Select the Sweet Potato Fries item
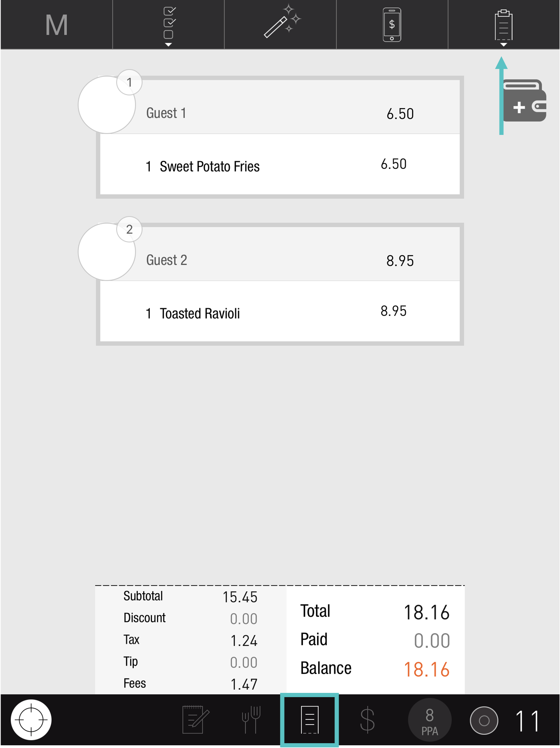 tap(210, 166)
